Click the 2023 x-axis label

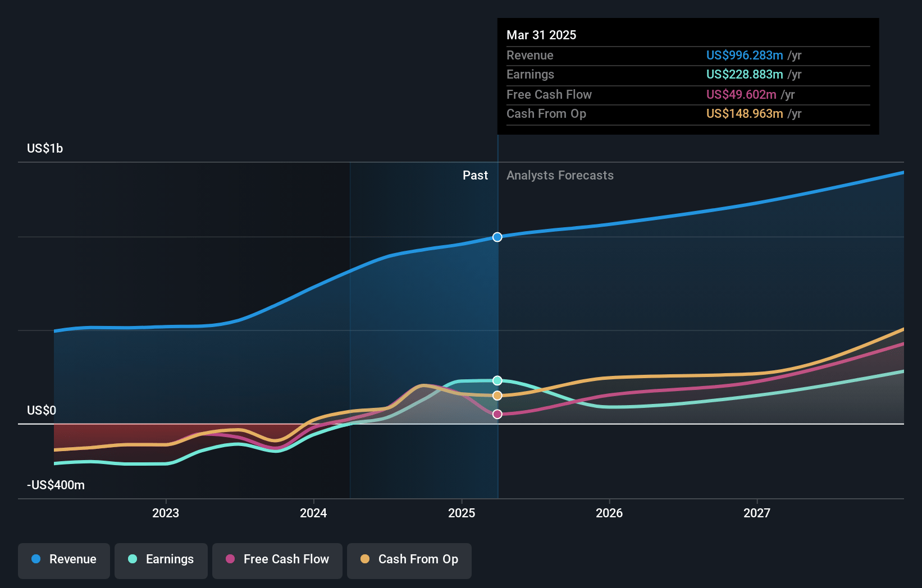[166, 513]
